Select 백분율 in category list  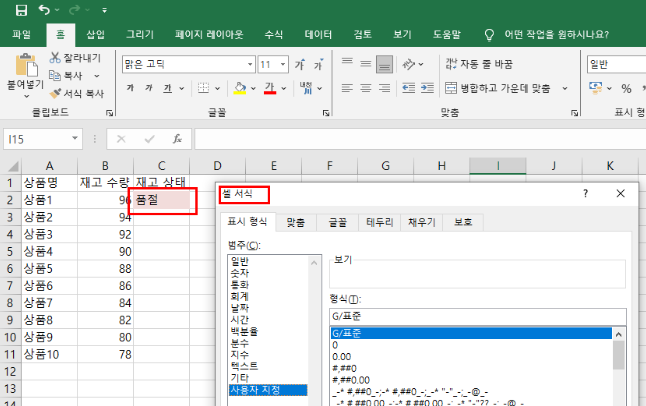[244, 331]
